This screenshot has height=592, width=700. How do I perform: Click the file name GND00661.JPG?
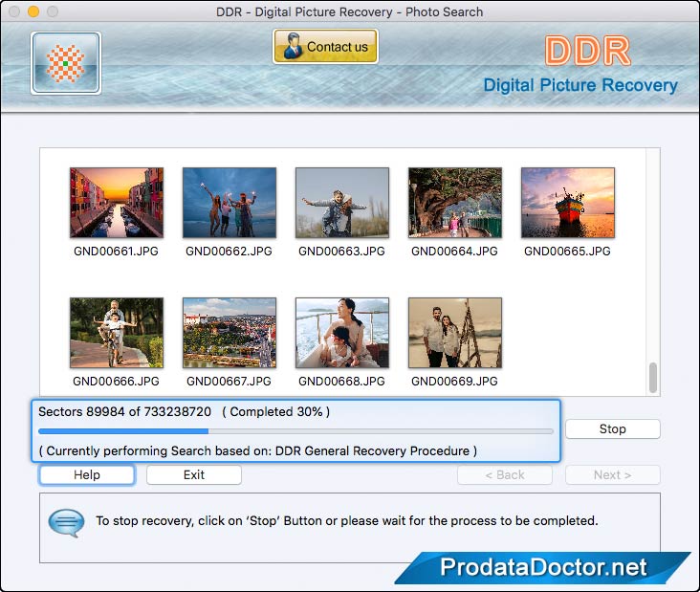(116, 252)
